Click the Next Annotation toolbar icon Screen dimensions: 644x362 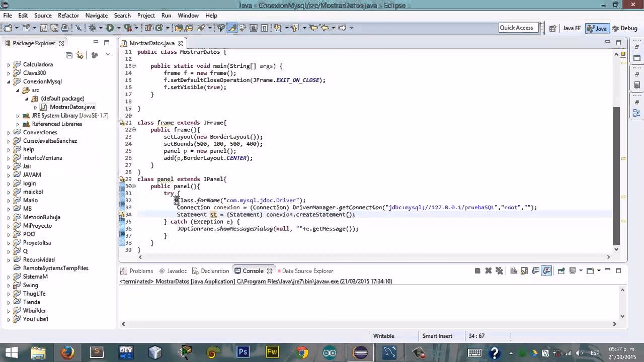pos(277,28)
